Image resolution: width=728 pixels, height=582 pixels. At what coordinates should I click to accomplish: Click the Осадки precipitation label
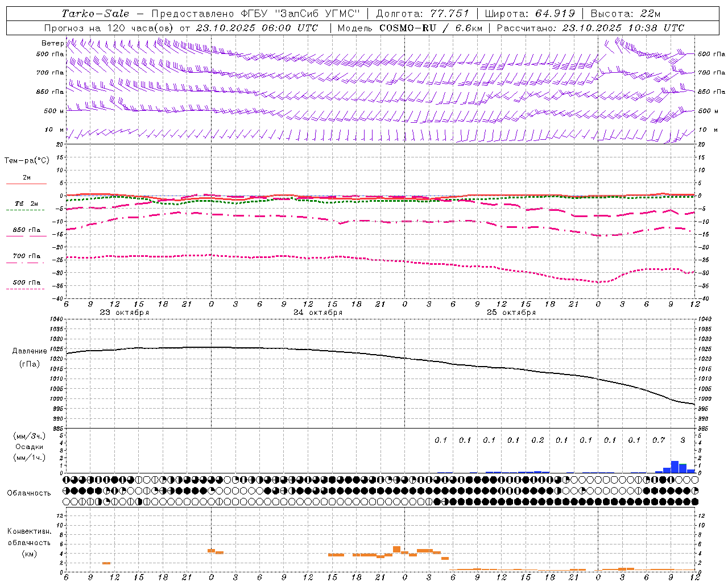click(29, 447)
